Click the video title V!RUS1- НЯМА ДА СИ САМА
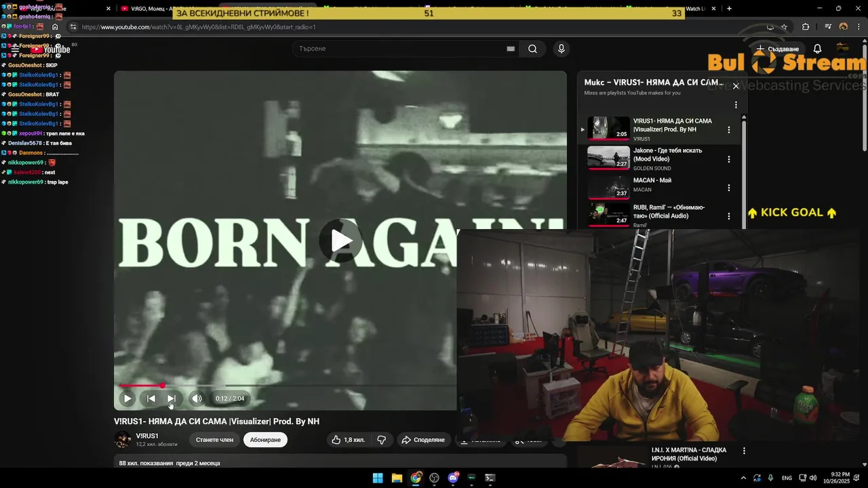The image size is (868, 488). pyautogui.click(x=216, y=422)
